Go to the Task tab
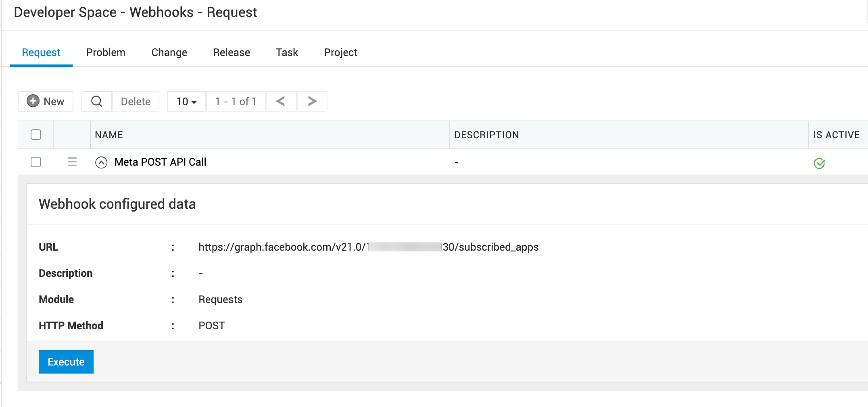The height and width of the screenshot is (407, 868). point(287,52)
